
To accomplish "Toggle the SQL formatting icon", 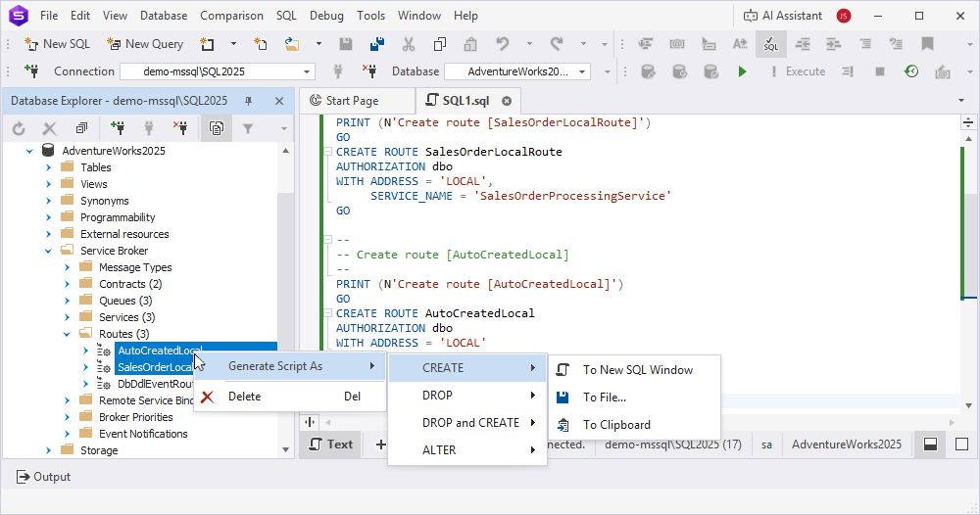I will [x=771, y=44].
